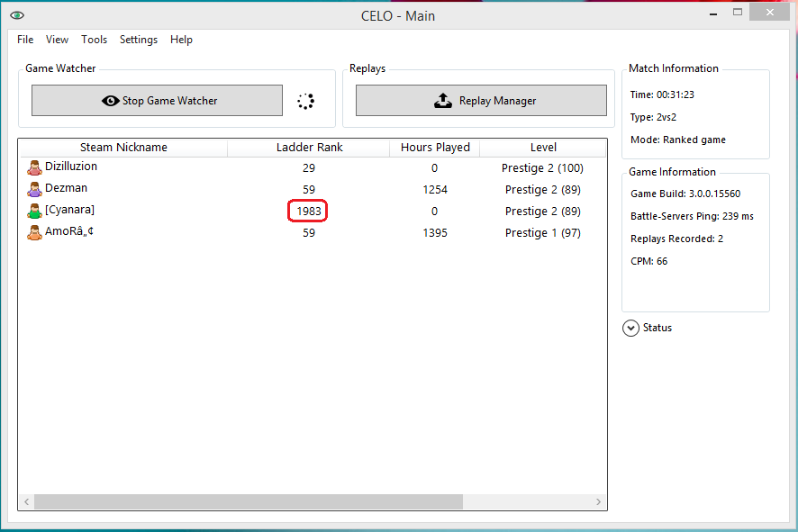Click the green avatar beside [Cyanara]
This screenshot has height=532, width=798.
(34, 211)
